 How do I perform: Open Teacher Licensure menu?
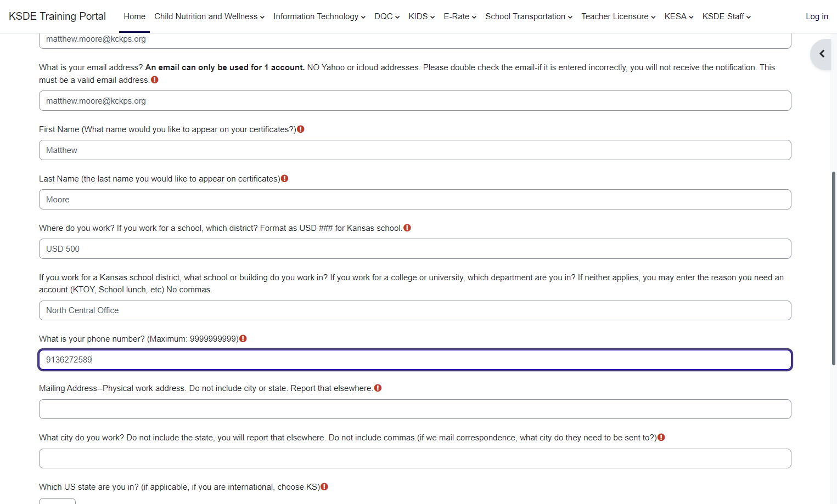tap(619, 16)
